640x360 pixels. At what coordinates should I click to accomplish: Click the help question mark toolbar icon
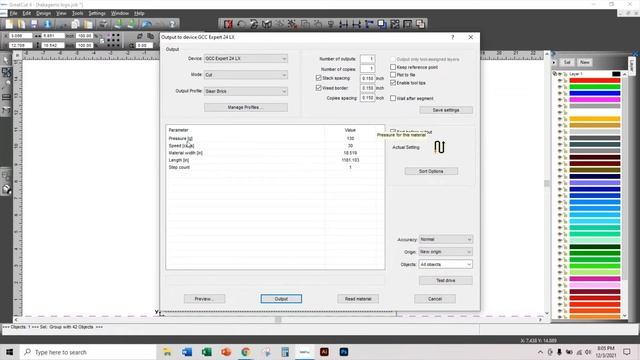tap(172, 24)
